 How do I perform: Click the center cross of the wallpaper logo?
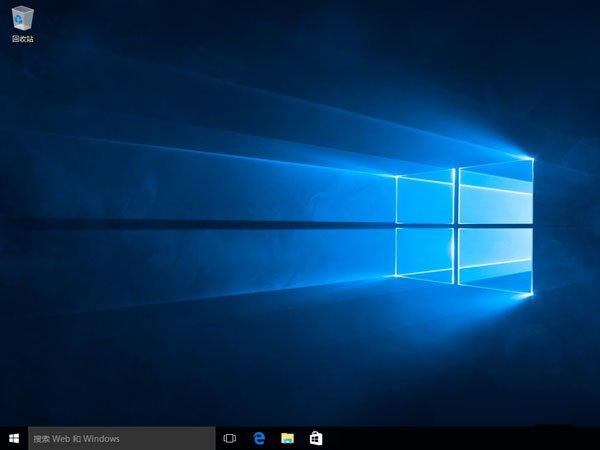pos(456,225)
